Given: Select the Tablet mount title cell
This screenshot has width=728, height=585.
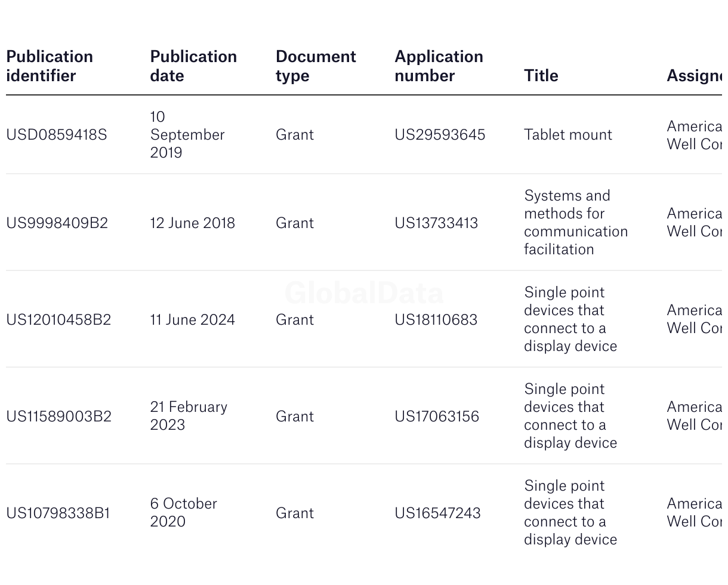Looking at the screenshot, I should tap(567, 135).
